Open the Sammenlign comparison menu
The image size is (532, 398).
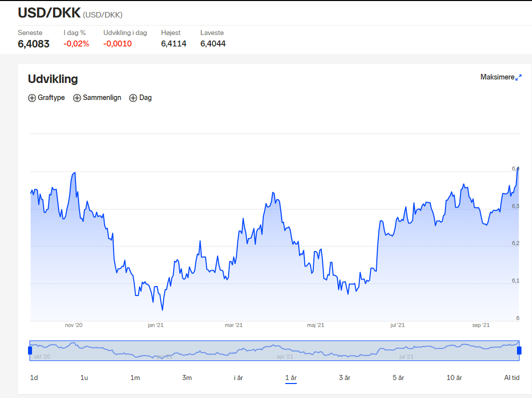pyautogui.click(x=97, y=97)
